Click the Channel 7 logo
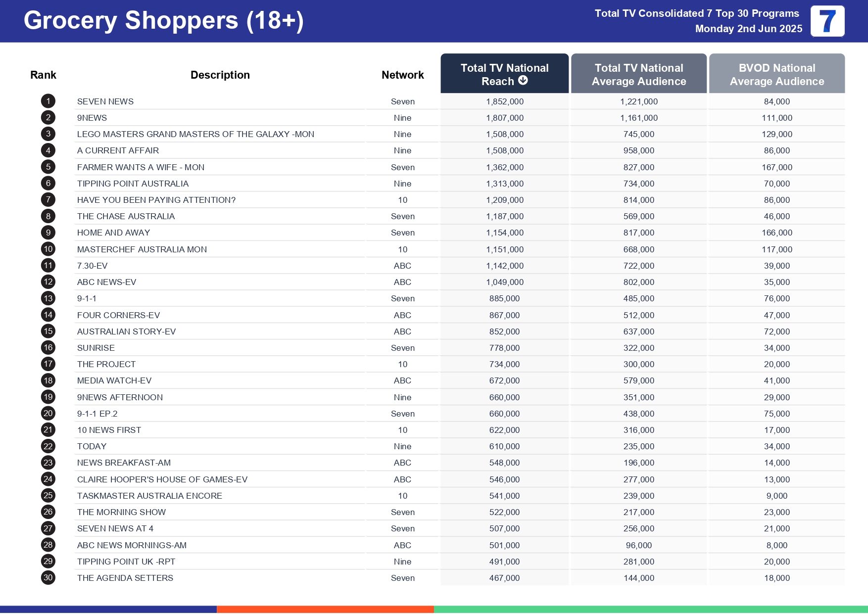 click(x=827, y=21)
